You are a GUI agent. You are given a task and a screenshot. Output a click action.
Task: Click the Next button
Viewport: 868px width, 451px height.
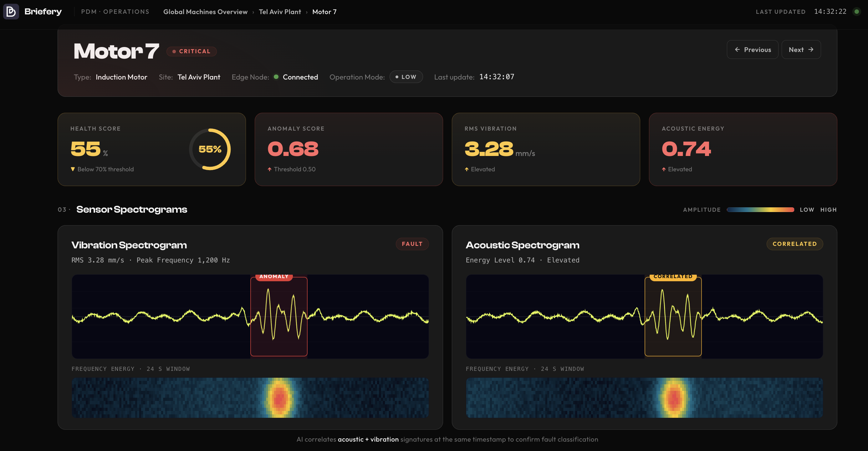[801, 49]
